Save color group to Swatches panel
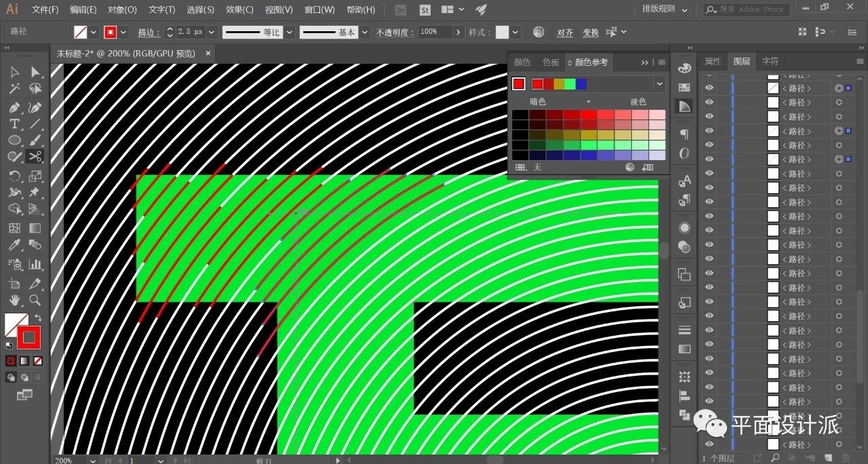The image size is (868, 464). (648, 167)
